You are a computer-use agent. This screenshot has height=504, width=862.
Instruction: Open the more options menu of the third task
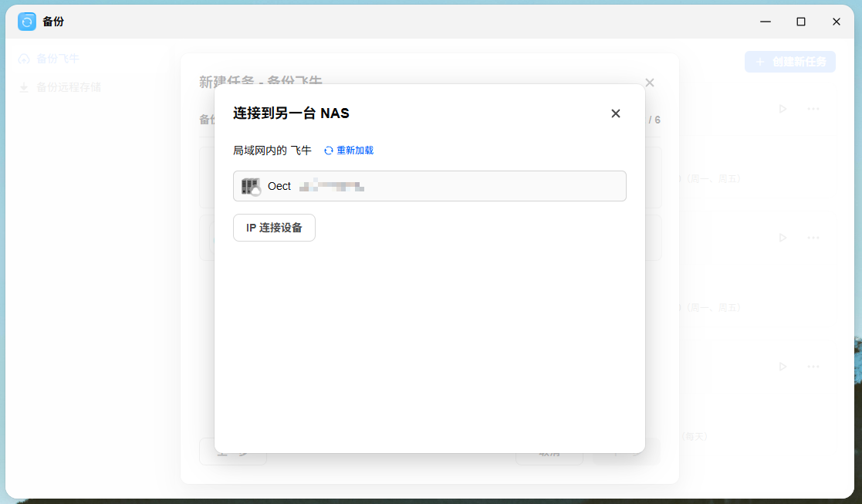coord(813,366)
